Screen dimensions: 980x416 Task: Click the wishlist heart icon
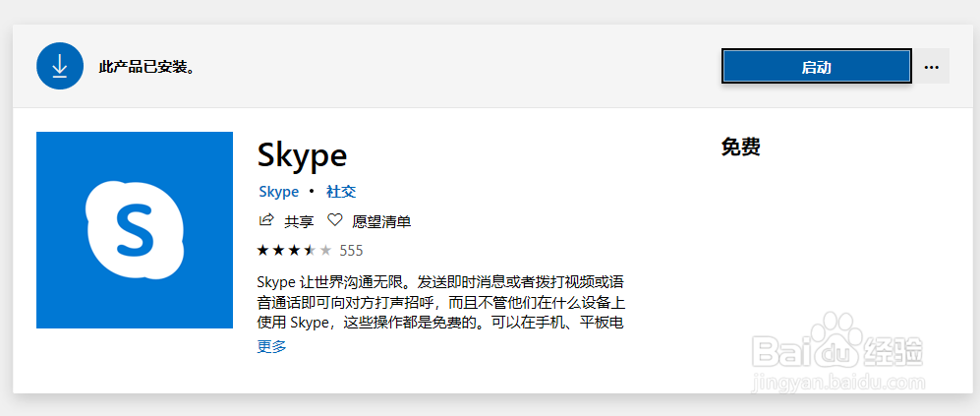pos(335,220)
